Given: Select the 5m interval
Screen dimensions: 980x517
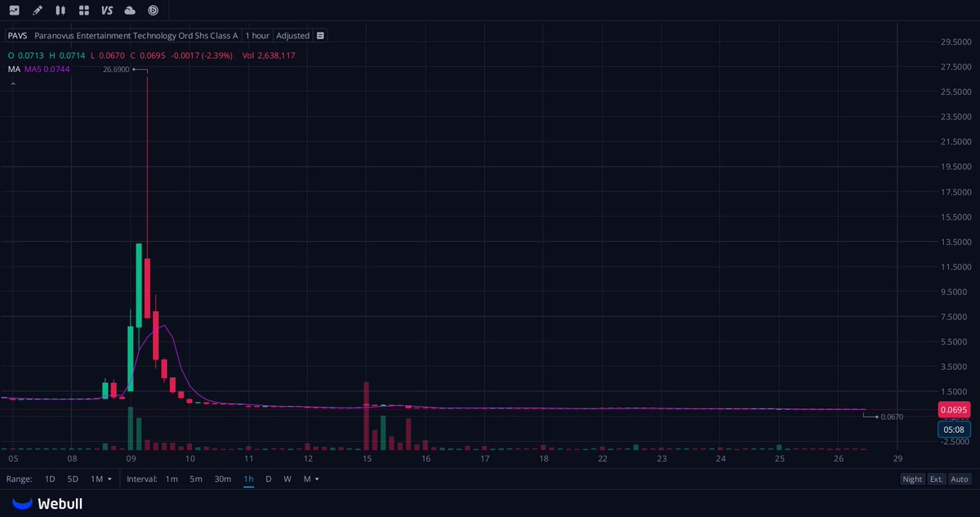Looking at the screenshot, I should [x=196, y=479].
